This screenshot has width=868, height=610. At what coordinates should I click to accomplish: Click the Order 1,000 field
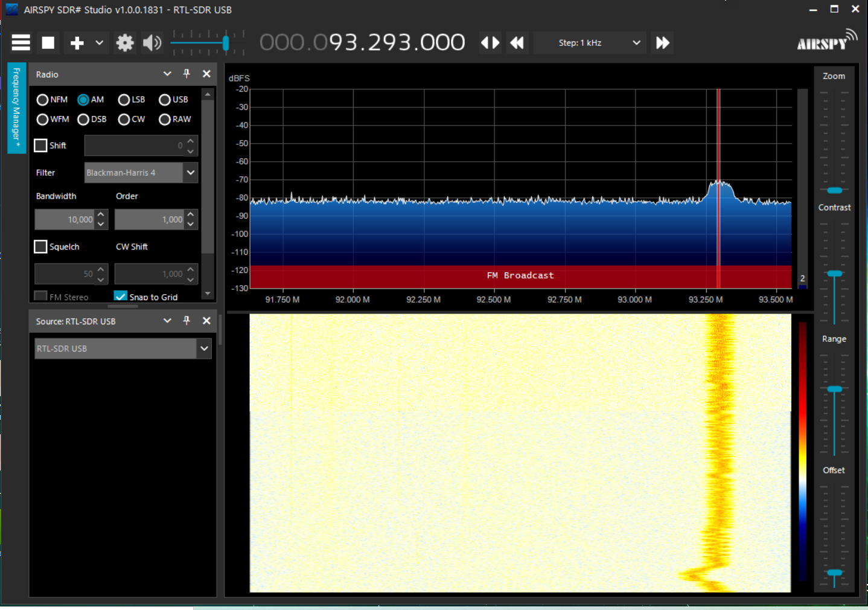tap(149, 220)
